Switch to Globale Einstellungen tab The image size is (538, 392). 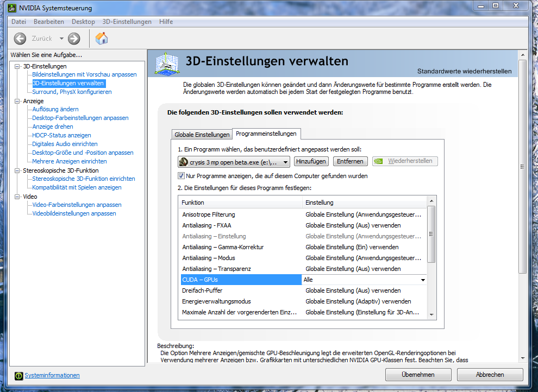202,135
